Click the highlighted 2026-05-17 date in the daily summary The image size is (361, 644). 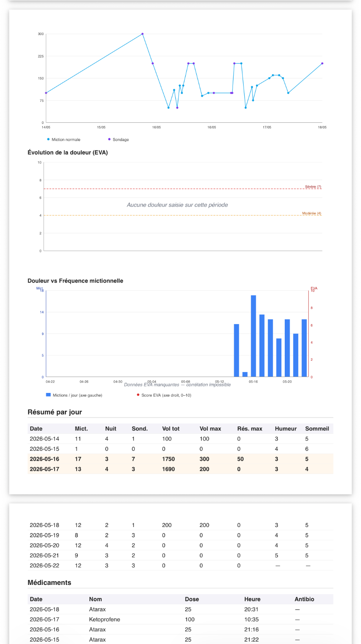(44, 469)
